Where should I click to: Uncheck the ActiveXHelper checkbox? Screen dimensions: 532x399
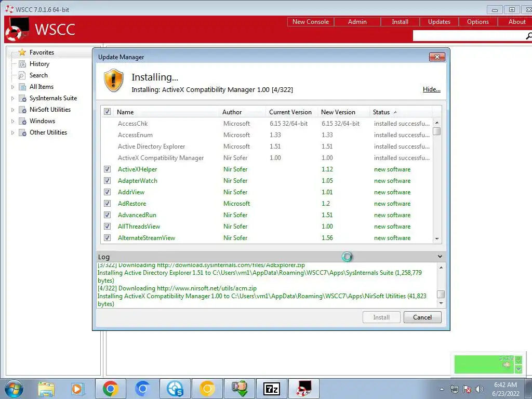point(107,169)
